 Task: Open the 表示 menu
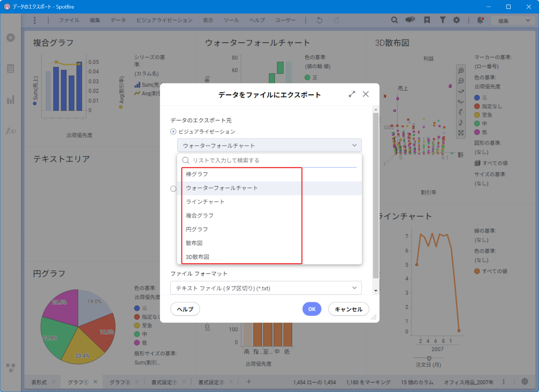(208, 20)
